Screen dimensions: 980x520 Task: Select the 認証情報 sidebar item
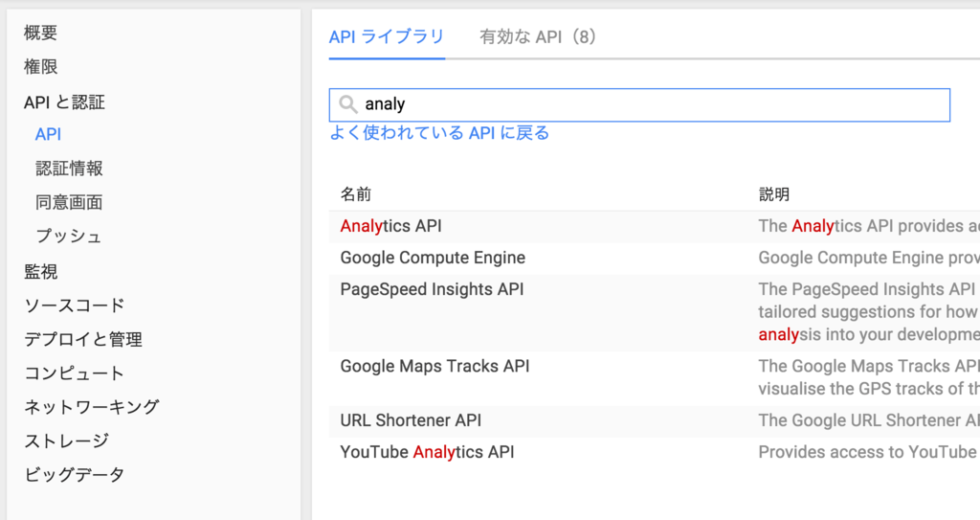coord(69,169)
